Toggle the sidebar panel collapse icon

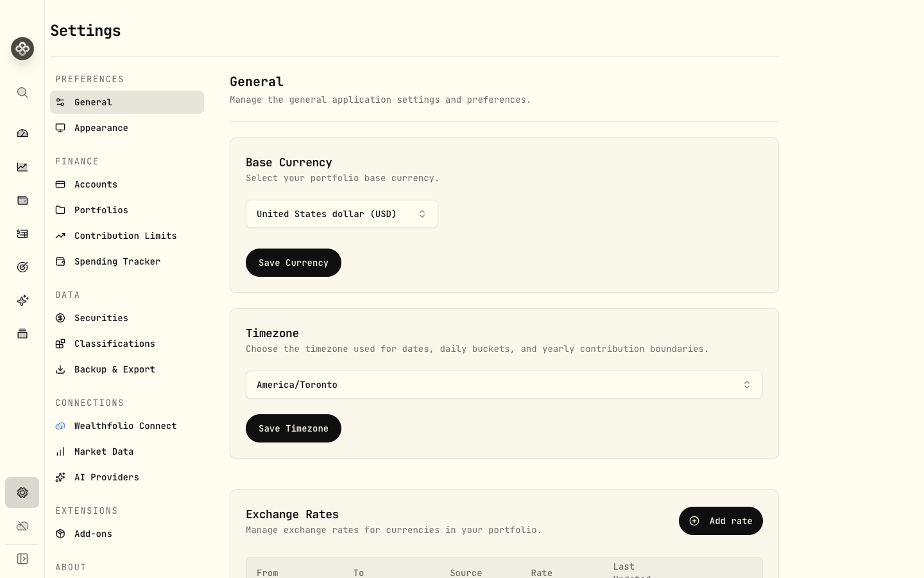(x=22, y=559)
